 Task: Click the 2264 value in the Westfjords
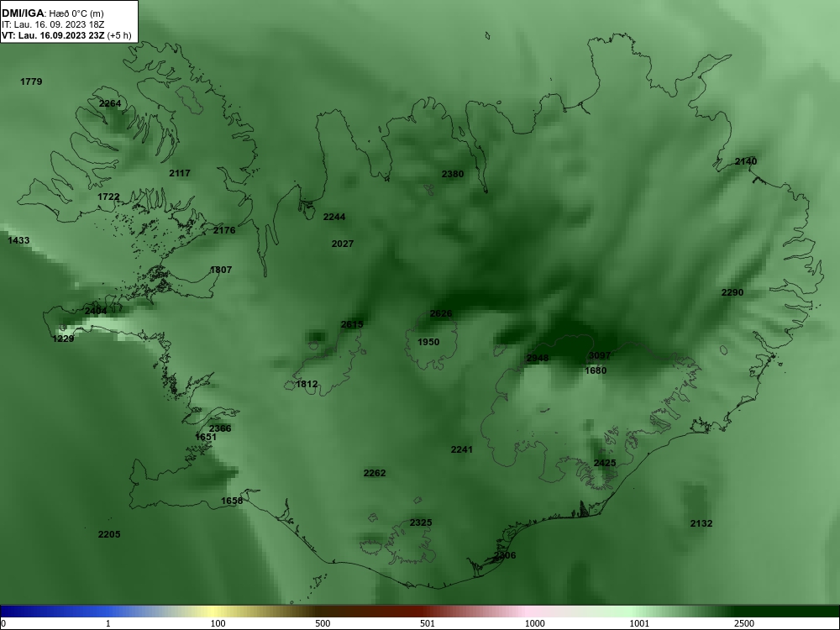pos(110,103)
